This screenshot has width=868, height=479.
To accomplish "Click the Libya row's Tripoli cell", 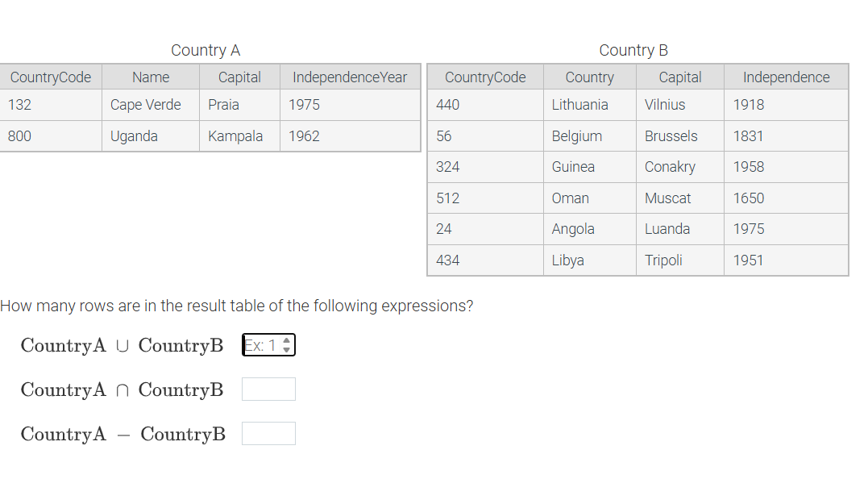I will pos(679,260).
